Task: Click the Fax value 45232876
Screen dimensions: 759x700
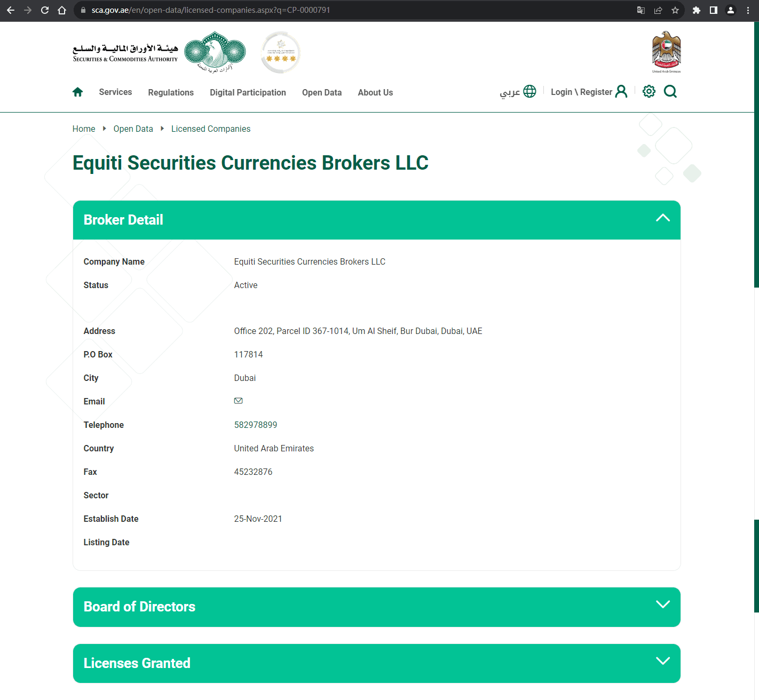Action: pyautogui.click(x=253, y=472)
